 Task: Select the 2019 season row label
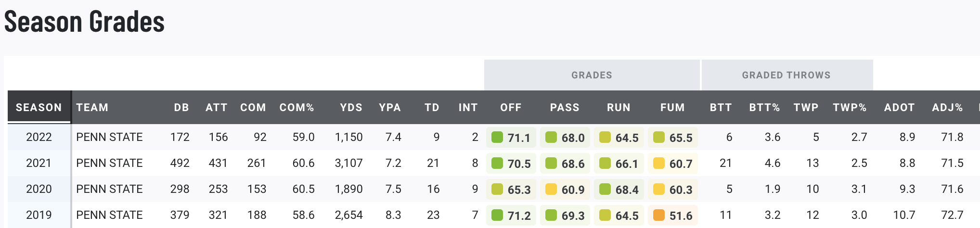39,215
